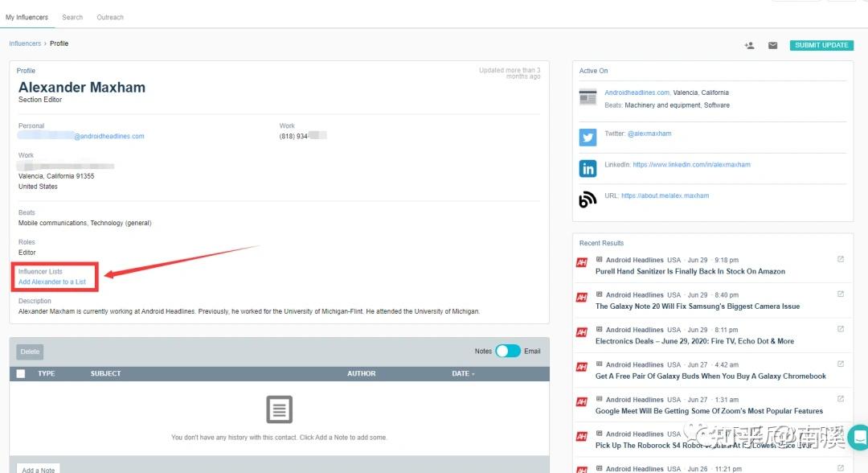Open the My Influencers tab
868x473 pixels.
point(27,17)
